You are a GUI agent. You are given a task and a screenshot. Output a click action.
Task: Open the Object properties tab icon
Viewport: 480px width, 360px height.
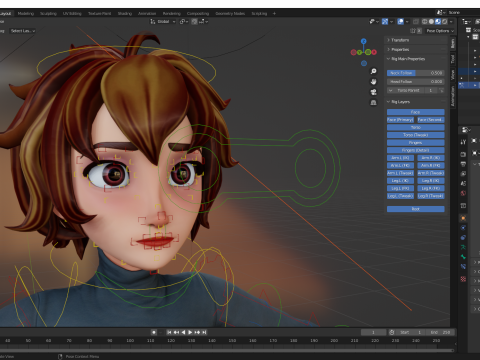point(463,218)
